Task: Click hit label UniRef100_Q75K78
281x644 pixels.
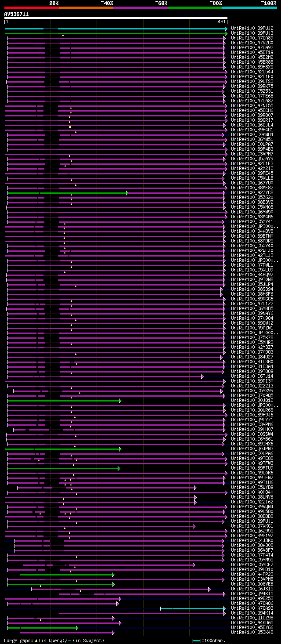Action: (x=252, y=337)
